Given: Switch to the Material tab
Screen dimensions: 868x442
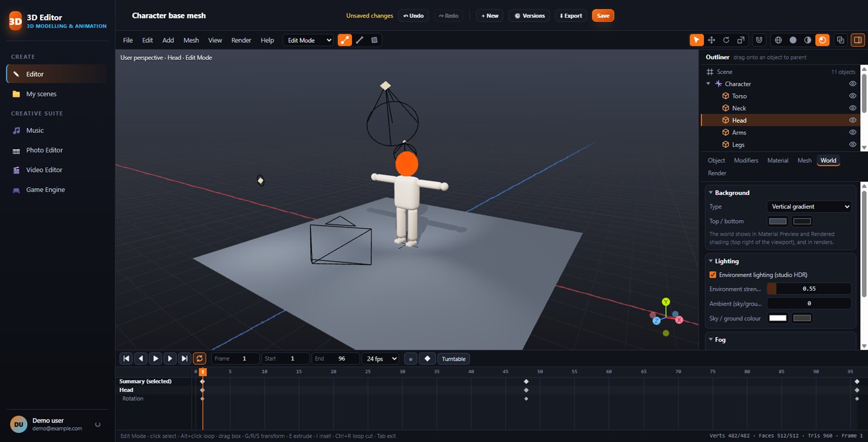Looking at the screenshot, I should point(777,161).
